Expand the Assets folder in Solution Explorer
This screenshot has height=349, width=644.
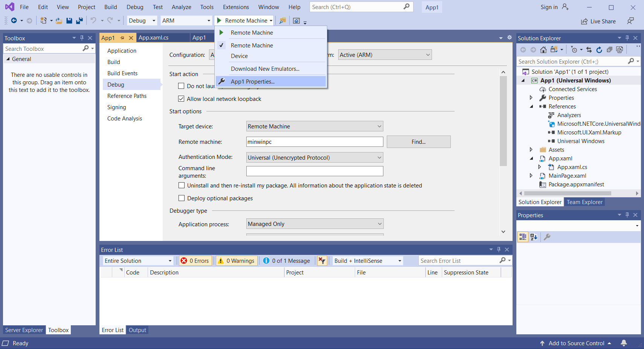point(531,149)
